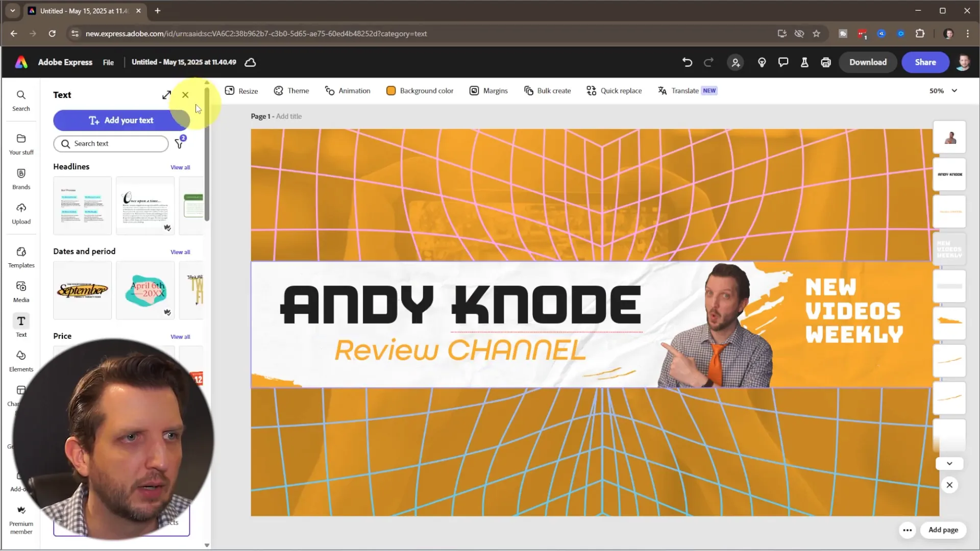The height and width of the screenshot is (551, 980).
Task: Open the lightbulb tips icon
Action: pyautogui.click(x=762, y=62)
